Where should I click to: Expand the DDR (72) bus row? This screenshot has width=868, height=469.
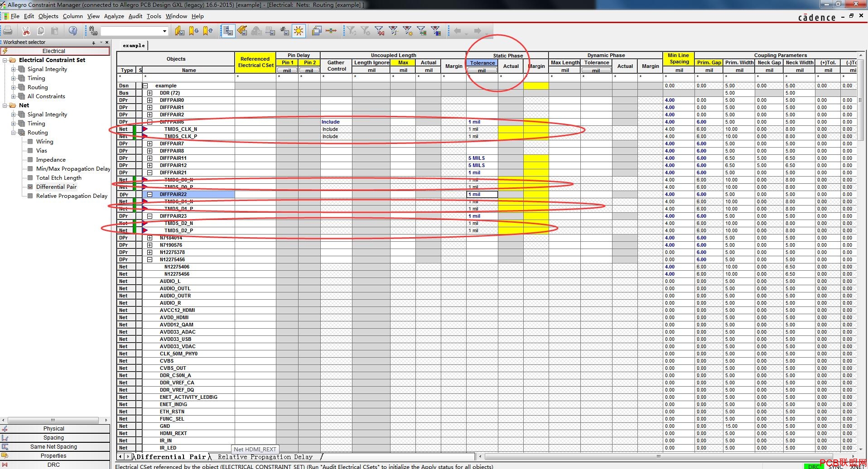tap(149, 93)
